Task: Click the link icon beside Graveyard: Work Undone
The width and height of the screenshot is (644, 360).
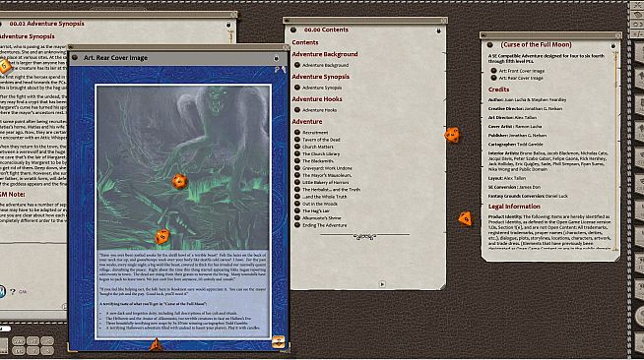Action: 297,168
